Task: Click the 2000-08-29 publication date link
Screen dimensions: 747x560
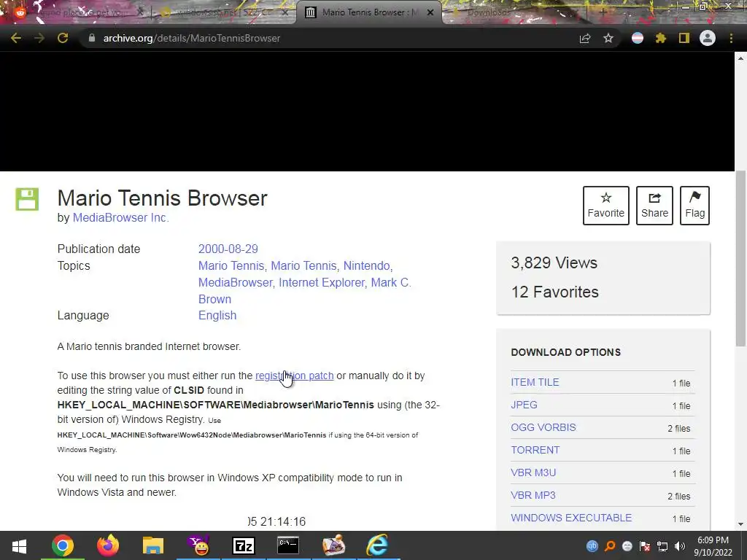Action: pyautogui.click(x=228, y=249)
